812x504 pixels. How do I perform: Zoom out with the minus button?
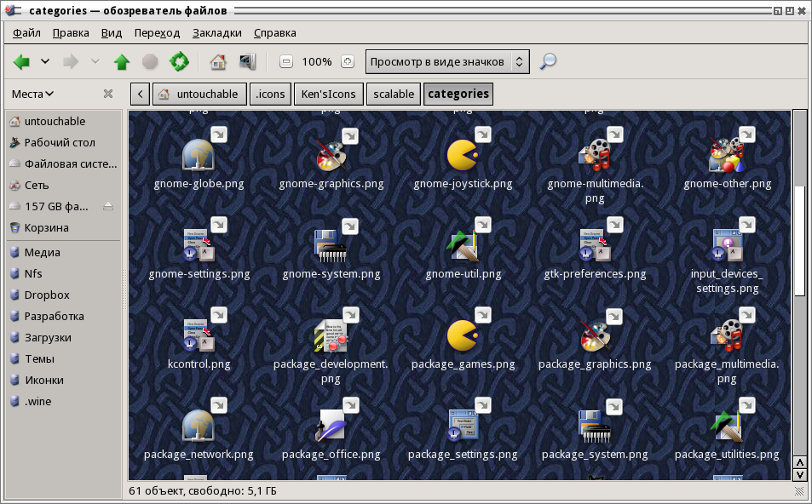[285, 61]
